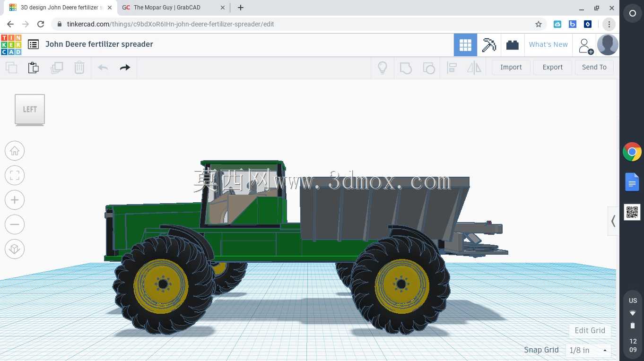The image size is (644, 361).
Task: Click the launcher circle on shelf
Action: pyautogui.click(x=632, y=14)
